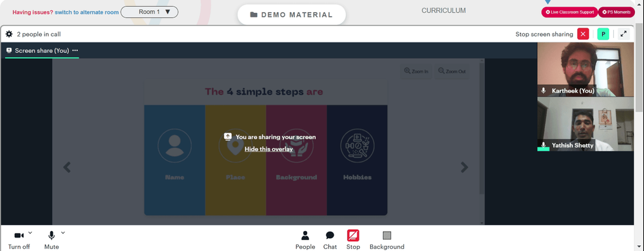644x251 pixels.
Task: Click the shared slide vertical scrollbar
Action: tap(482, 129)
